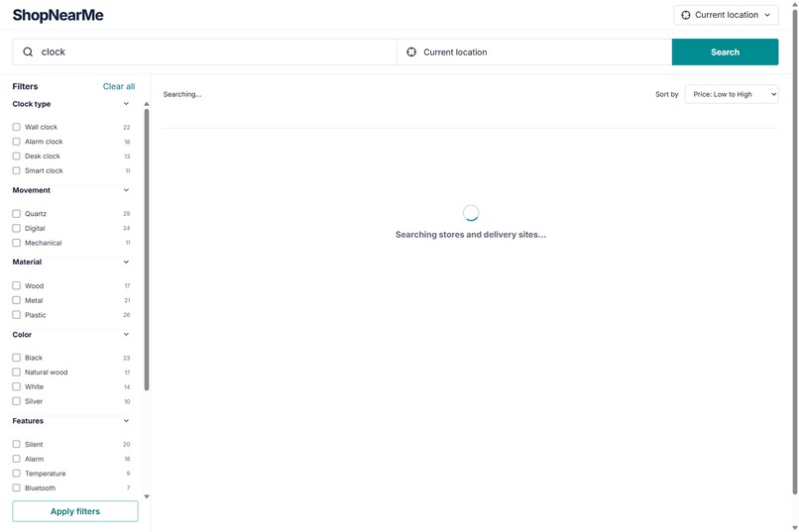Select the Black color checkbox

coord(16,358)
